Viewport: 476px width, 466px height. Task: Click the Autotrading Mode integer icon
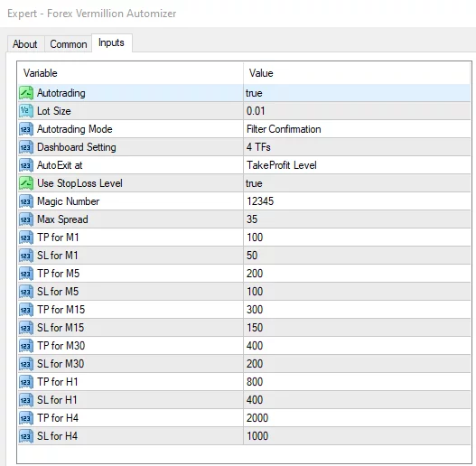tap(26, 129)
